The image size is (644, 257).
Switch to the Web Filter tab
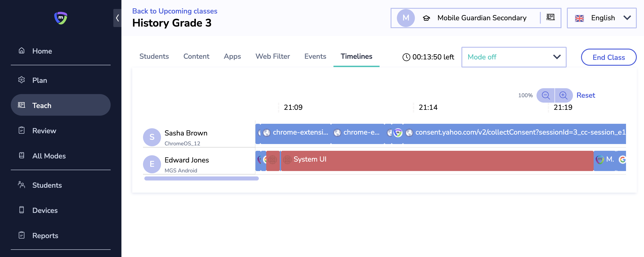[x=273, y=56]
